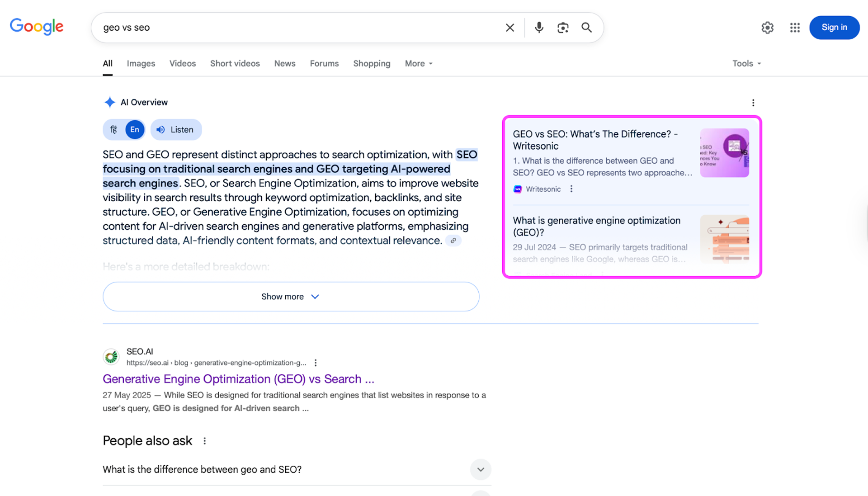This screenshot has width=868, height=496.
Task: Expand the More dropdown
Action: tap(419, 63)
